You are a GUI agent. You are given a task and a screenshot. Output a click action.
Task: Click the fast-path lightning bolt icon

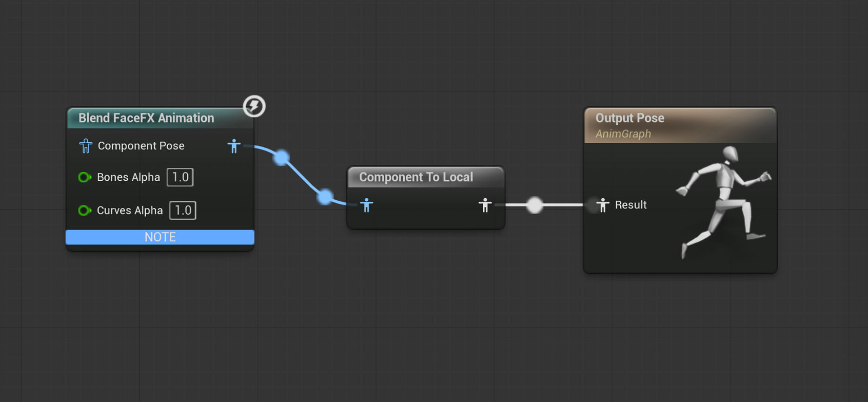(x=254, y=106)
